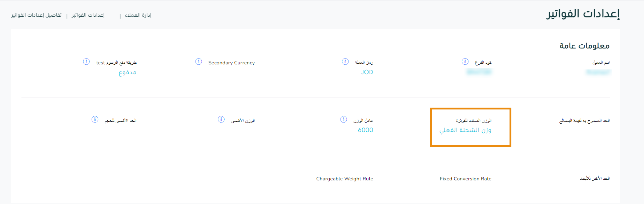Click the blurred customer name value
The width and height of the screenshot is (644, 204).
point(598,72)
